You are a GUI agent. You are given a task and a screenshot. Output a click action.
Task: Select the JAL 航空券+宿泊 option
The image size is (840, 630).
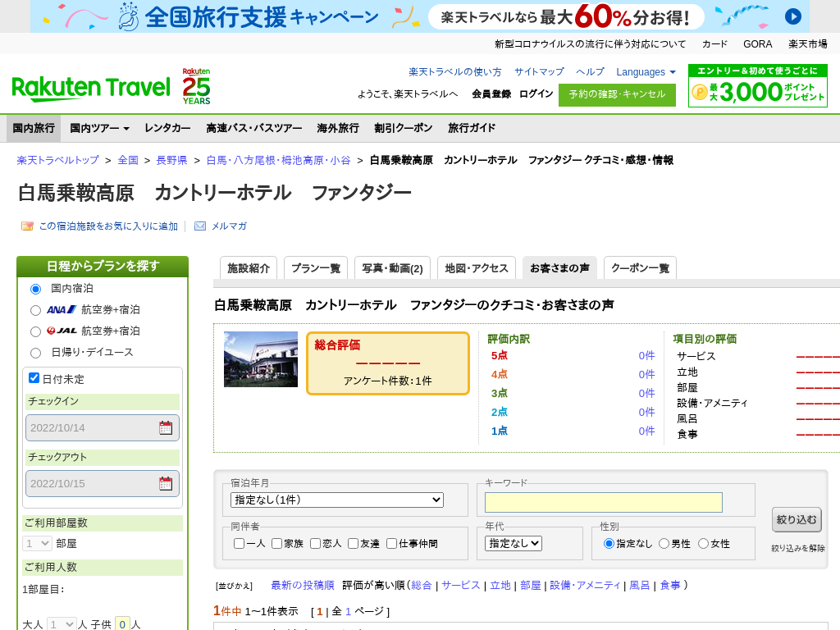click(36, 331)
